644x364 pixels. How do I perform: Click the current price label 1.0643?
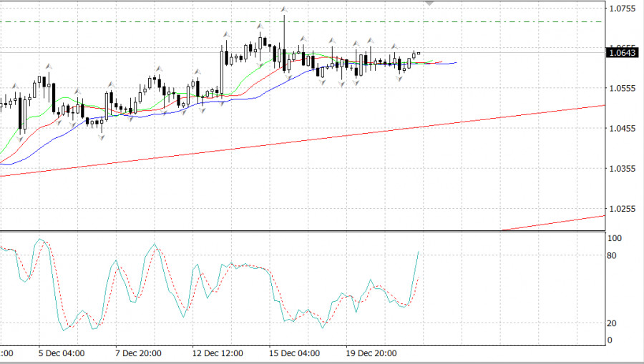tap(622, 51)
